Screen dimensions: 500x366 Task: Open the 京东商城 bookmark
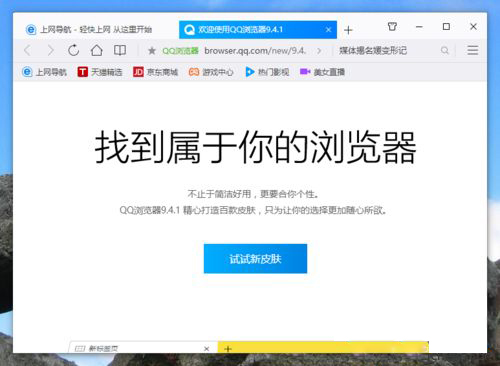(x=155, y=72)
